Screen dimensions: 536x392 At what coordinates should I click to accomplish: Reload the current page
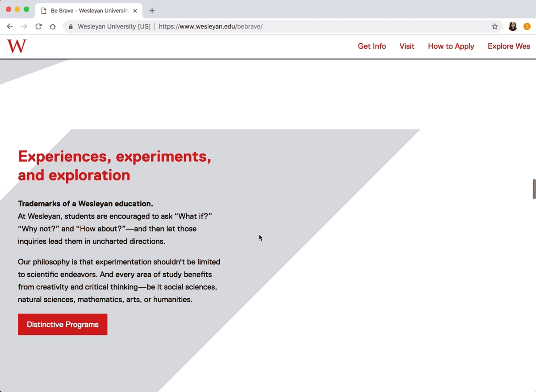pos(38,26)
